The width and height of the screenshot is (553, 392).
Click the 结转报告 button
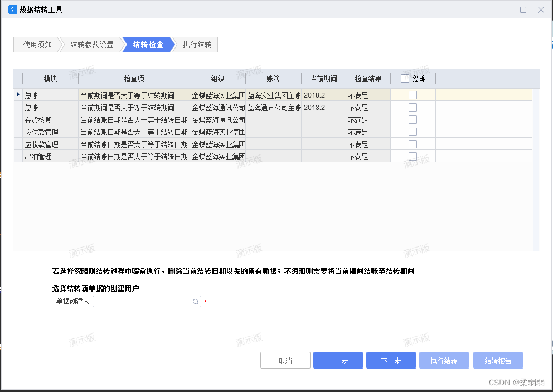click(498, 360)
